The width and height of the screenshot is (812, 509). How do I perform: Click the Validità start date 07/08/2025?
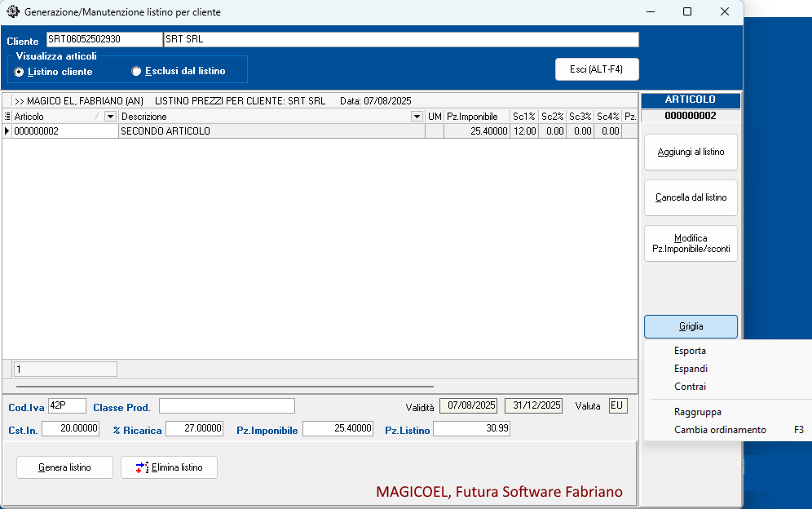[469, 406]
